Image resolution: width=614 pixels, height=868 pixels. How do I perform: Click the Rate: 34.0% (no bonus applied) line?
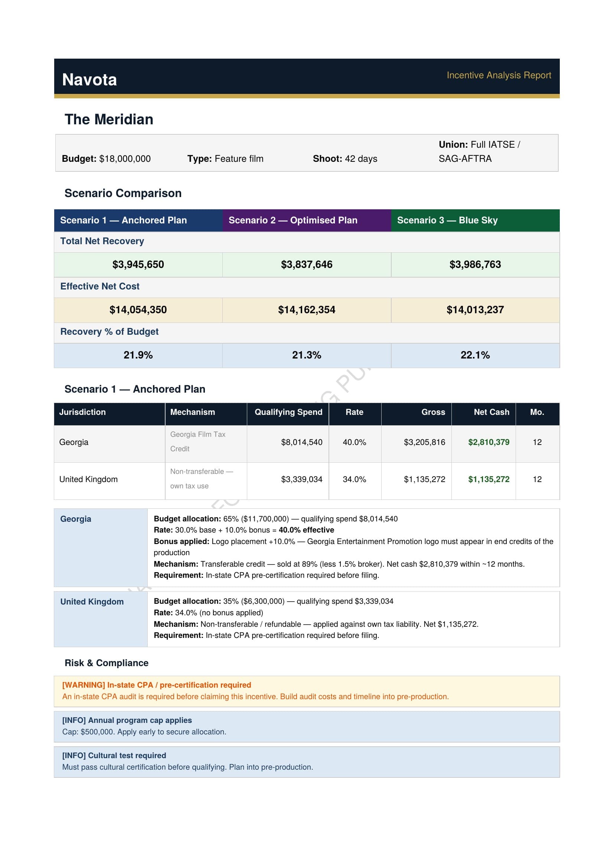[208, 613]
